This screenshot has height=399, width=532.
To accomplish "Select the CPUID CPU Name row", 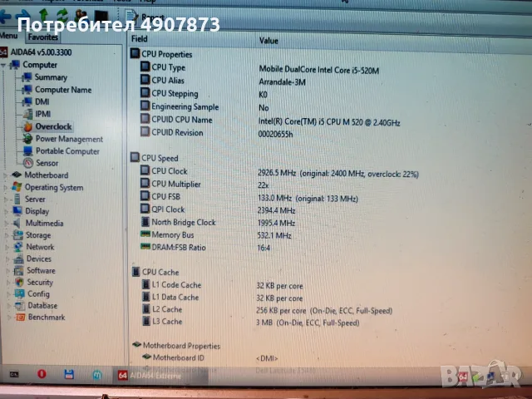I will 270,121.
